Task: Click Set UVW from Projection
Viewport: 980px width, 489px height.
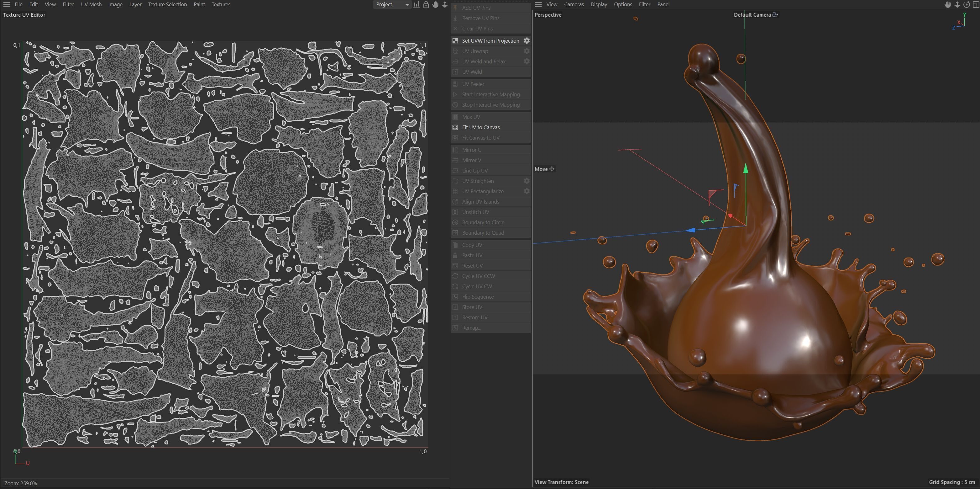Action: (x=490, y=41)
